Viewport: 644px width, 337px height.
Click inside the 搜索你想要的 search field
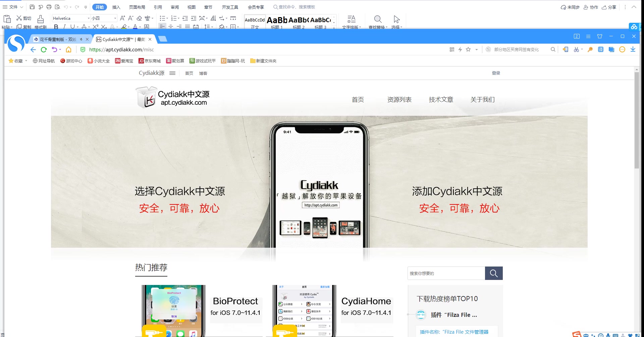(446, 273)
